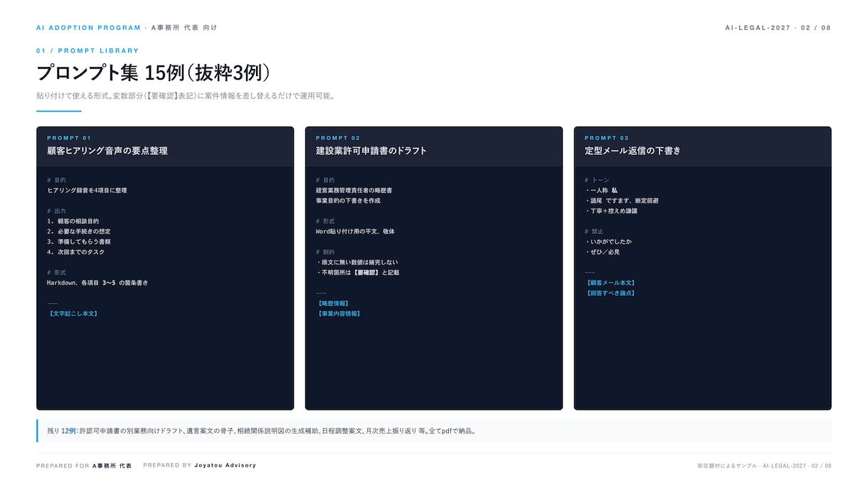The image size is (868, 488).
Task: Click the line "Word貼り付け用の平文、敬体"
Action: point(355,232)
